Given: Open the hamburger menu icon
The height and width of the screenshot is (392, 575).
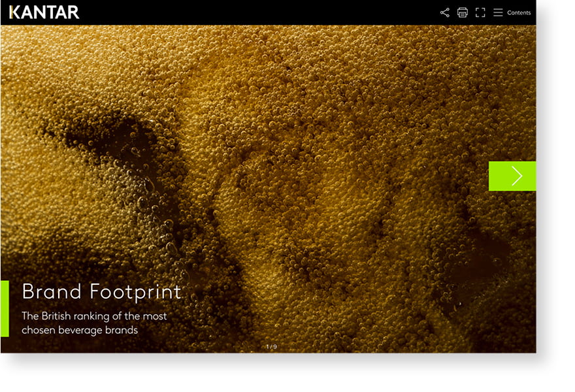Looking at the screenshot, I should (498, 12).
